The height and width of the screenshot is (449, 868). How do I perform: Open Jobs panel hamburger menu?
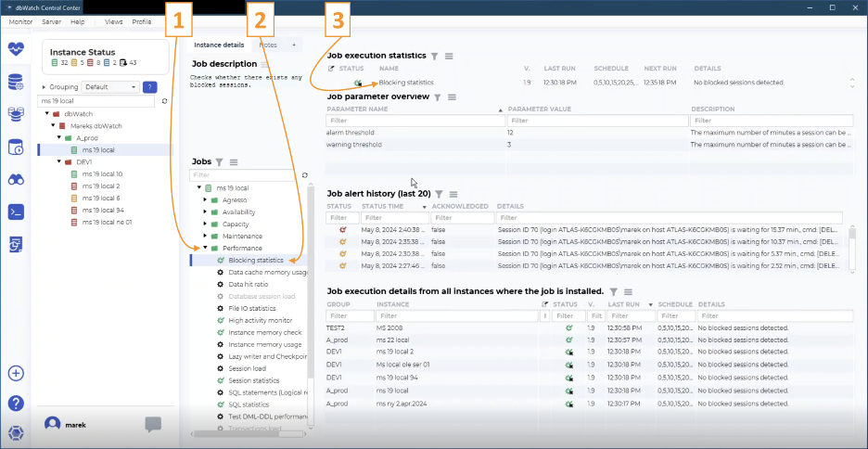point(234,161)
